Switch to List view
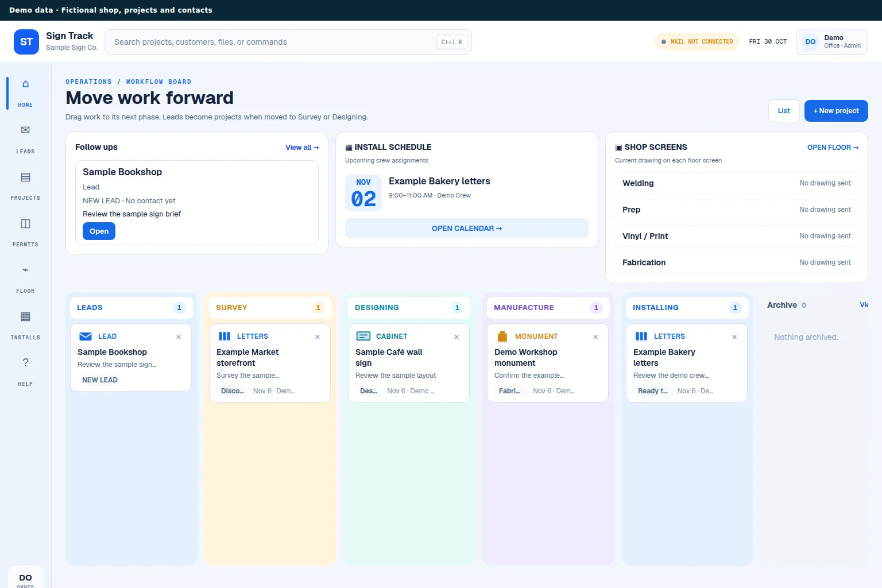882x588 pixels. coord(784,111)
